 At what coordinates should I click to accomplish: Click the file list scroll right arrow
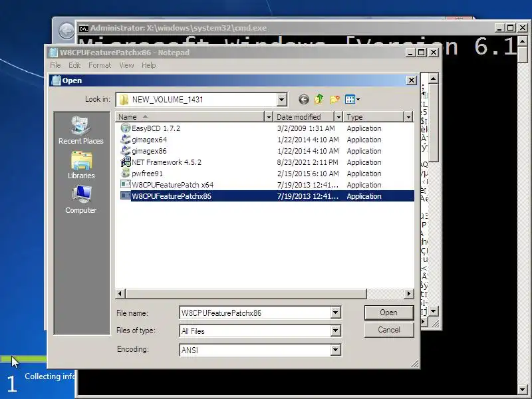[x=409, y=293]
